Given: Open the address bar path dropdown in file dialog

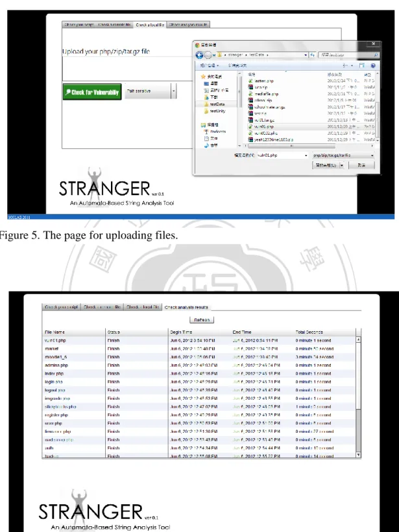Looking at the screenshot, I should click(306, 55).
